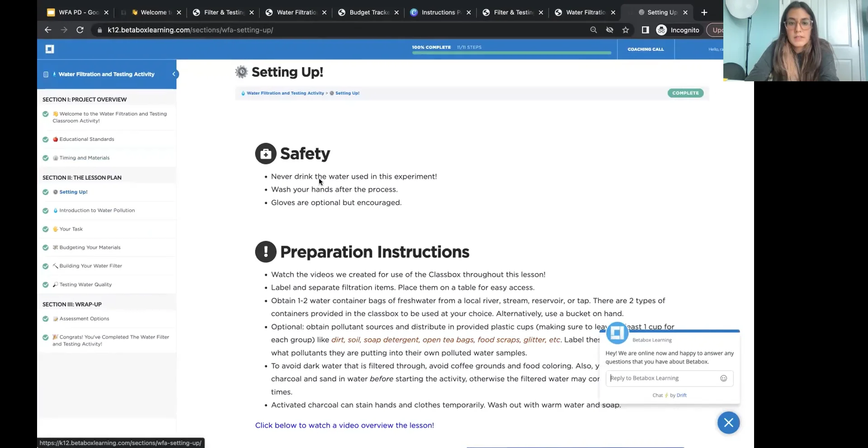Click the Incognito profile icon

click(661, 30)
